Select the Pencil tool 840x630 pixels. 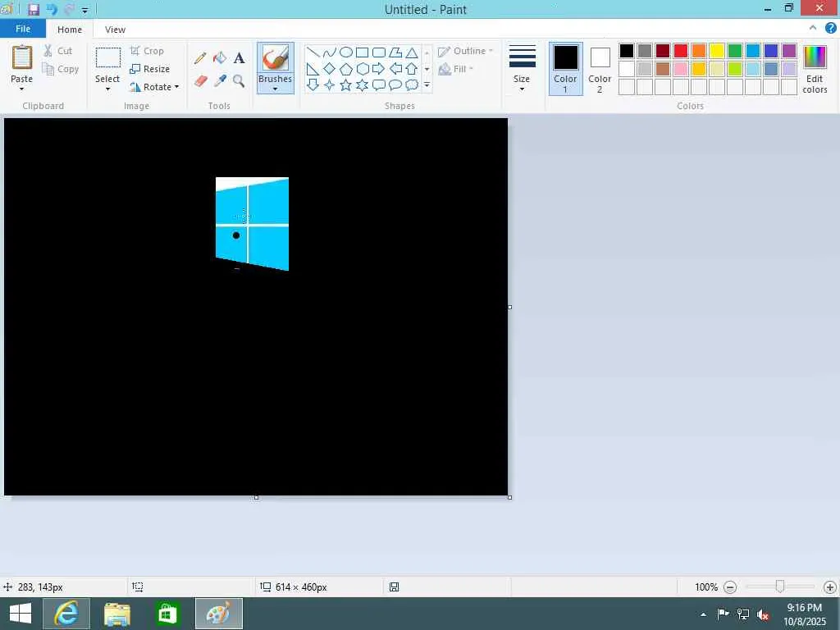[200, 58]
